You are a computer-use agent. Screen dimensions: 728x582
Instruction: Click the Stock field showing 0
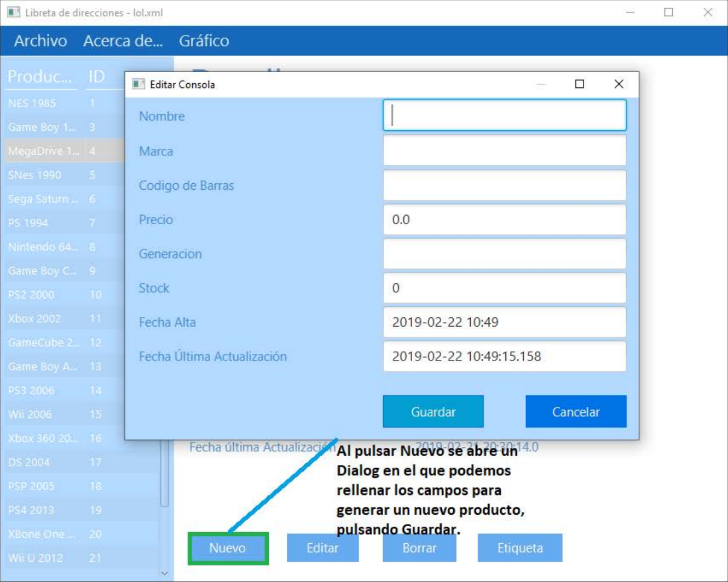click(504, 288)
